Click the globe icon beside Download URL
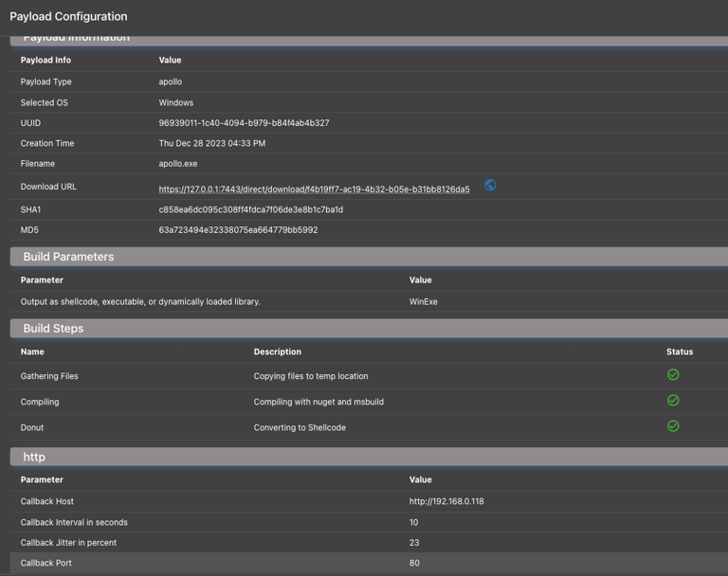 490,185
